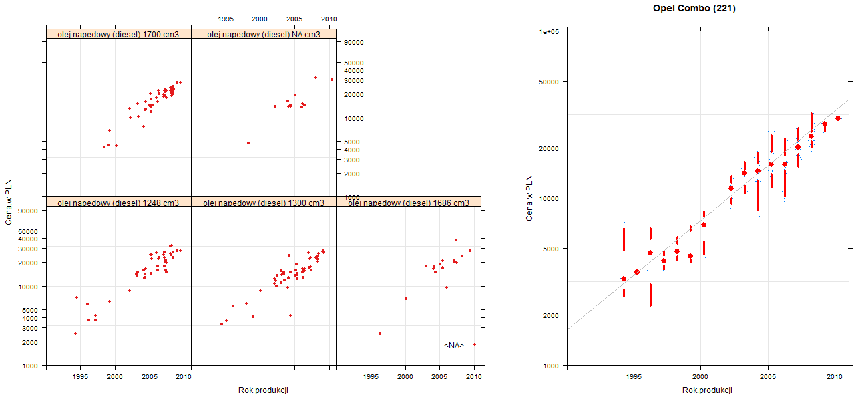868x401 pixels.
Task: Click "1995" on the axis below the 1248 cm3 panel
Action: [x=81, y=376]
